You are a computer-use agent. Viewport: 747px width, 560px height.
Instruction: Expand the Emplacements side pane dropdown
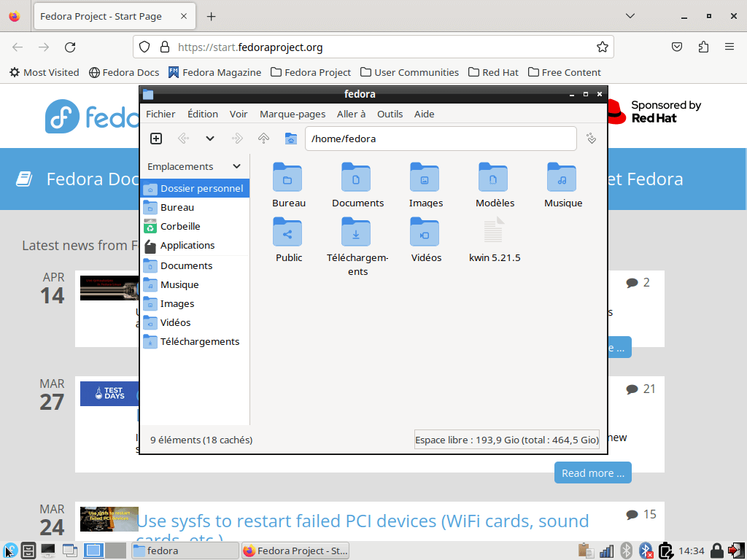click(237, 166)
